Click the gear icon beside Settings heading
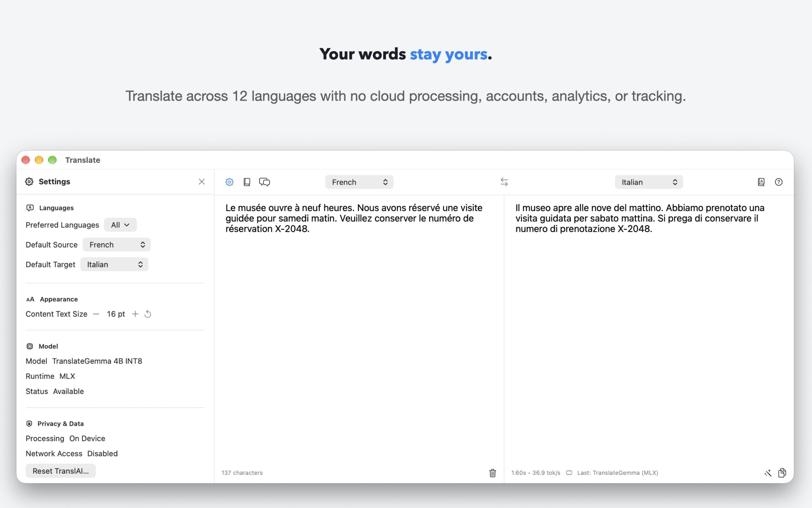Screen dimensions: 812x508 tap(29, 181)
